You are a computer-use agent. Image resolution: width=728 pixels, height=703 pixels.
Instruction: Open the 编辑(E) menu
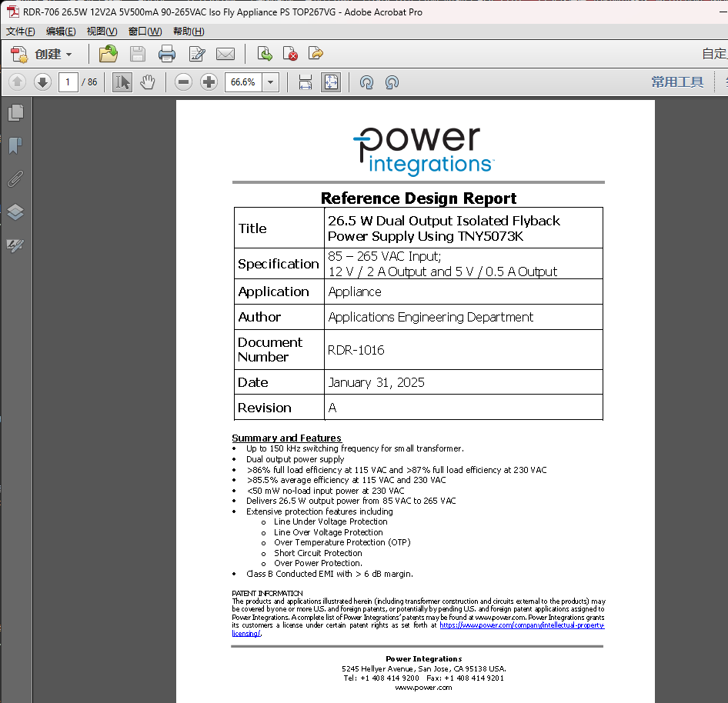tap(61, 32)
